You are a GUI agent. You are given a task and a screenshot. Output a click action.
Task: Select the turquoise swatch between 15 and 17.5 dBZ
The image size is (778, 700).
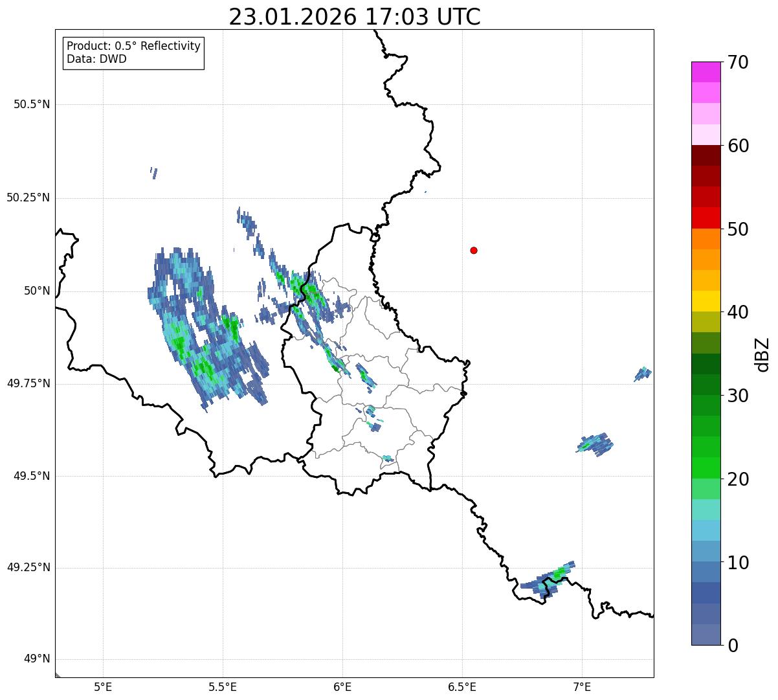pyautogui.click(x=706, y=510)
